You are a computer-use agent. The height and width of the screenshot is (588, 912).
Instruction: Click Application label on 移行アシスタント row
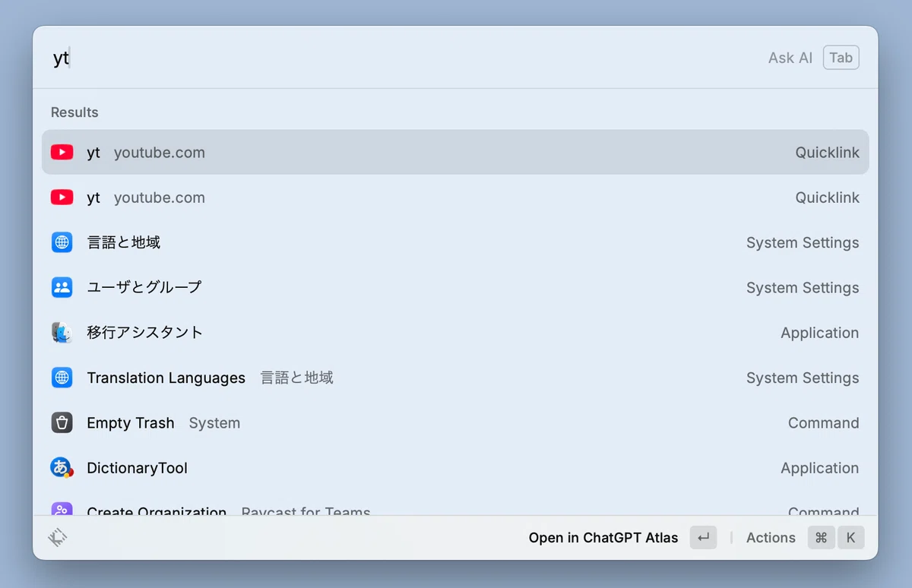[x=820, y=333]
